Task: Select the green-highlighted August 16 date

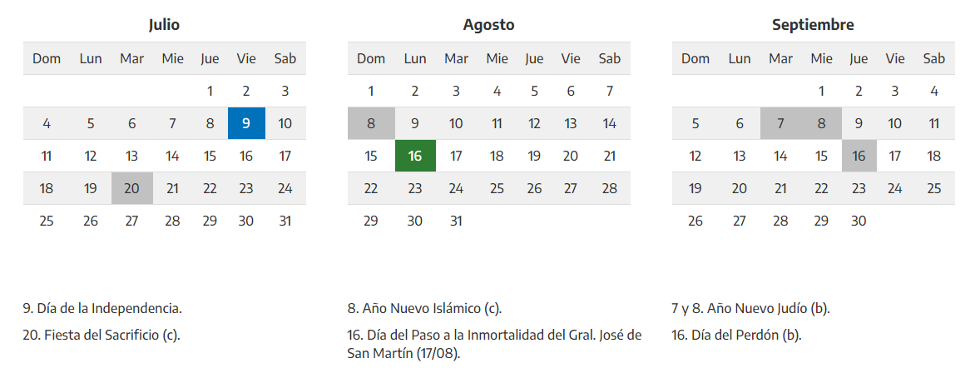Action: [415, 156]
